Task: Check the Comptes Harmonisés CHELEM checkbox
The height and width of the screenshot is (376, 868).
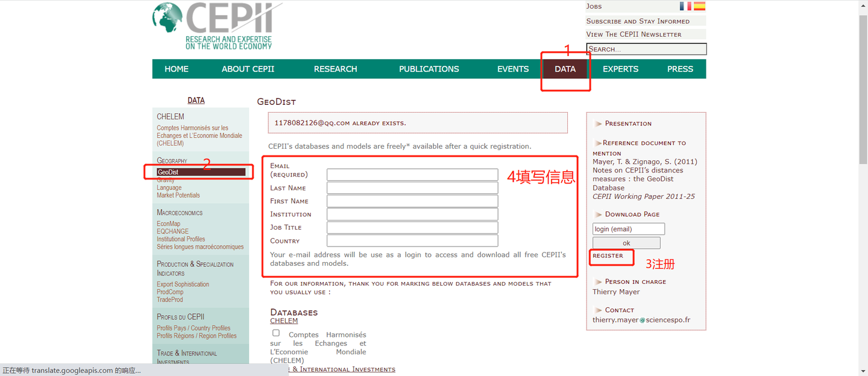Action: [x=276, y=333]
